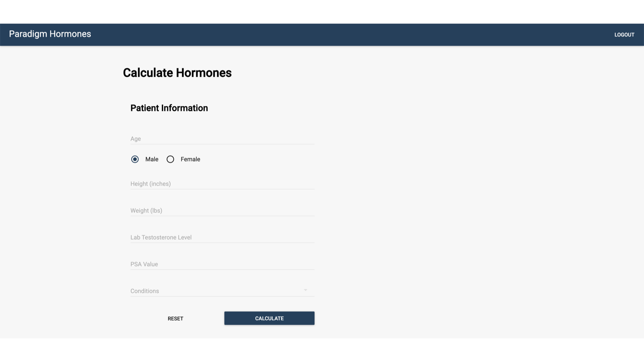Toggle the Female gender selection

[x=170, y=159]
